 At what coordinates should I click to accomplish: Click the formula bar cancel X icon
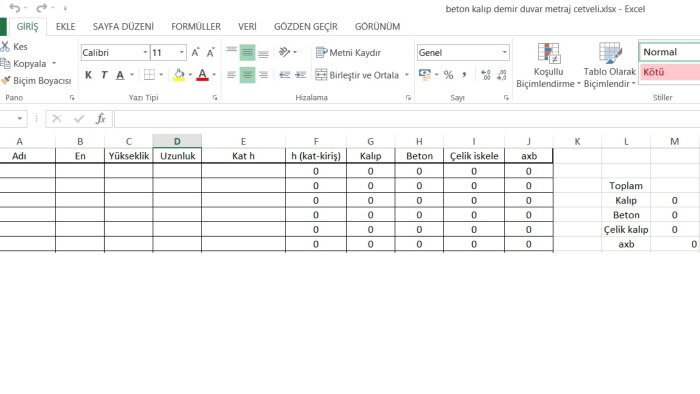coord(57,118)
